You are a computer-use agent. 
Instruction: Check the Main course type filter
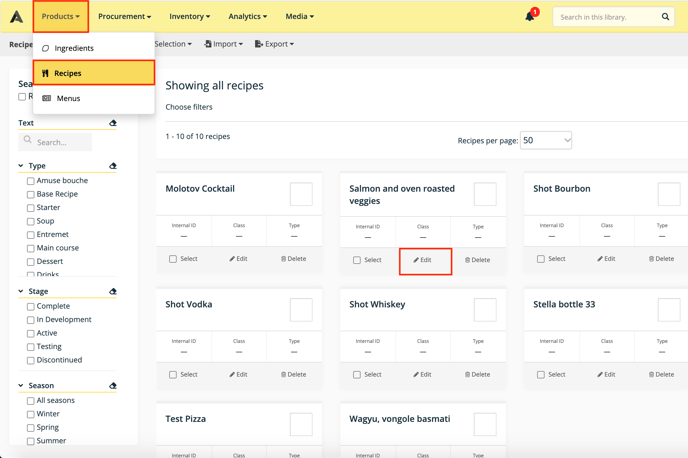(x=30, y=248)
